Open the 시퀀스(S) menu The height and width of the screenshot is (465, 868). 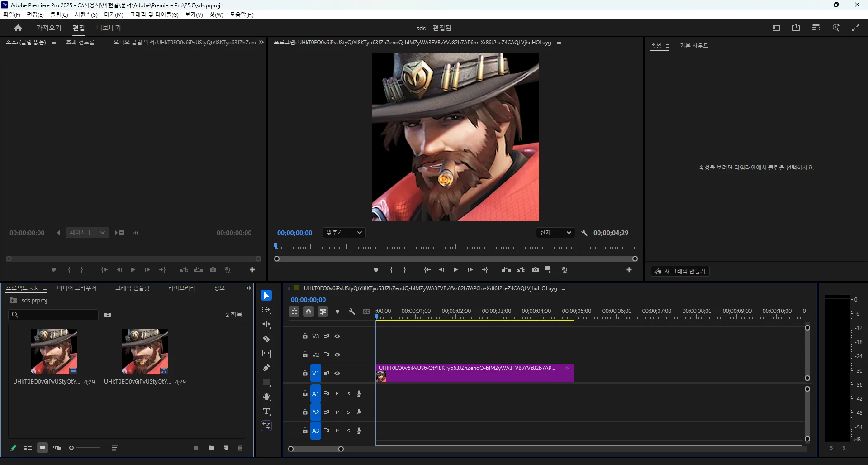[86, 15]
